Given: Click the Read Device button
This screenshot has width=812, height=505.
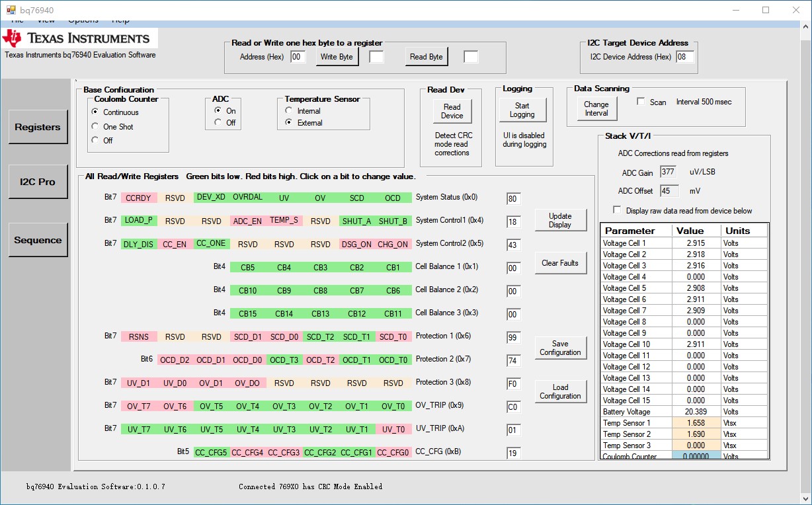Looking at the screenshot, I should [452, 111].
